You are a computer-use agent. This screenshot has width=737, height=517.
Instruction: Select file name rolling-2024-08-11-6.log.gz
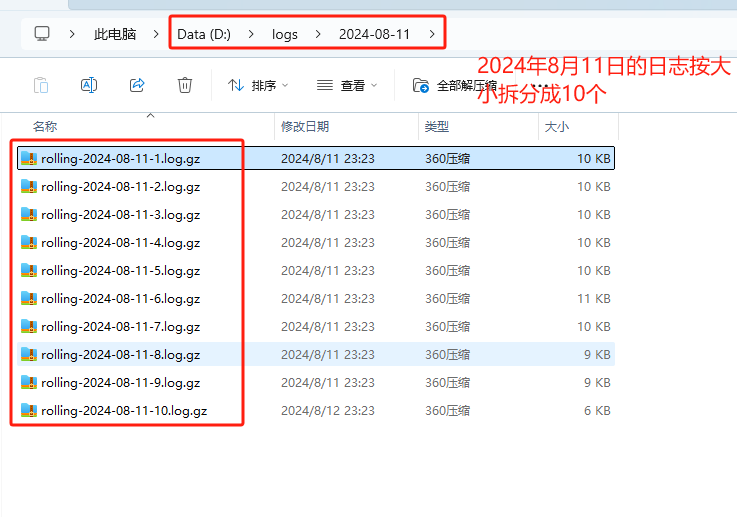point(121,299)
